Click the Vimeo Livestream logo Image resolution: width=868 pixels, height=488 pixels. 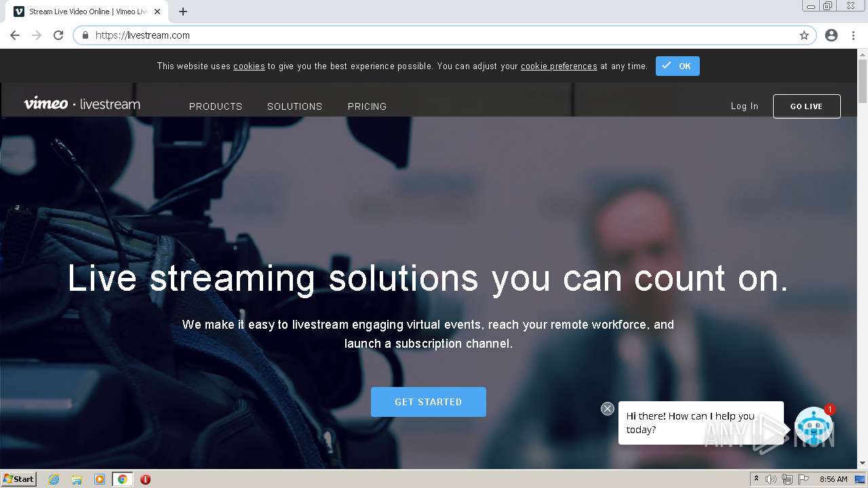tap(82, 104)
